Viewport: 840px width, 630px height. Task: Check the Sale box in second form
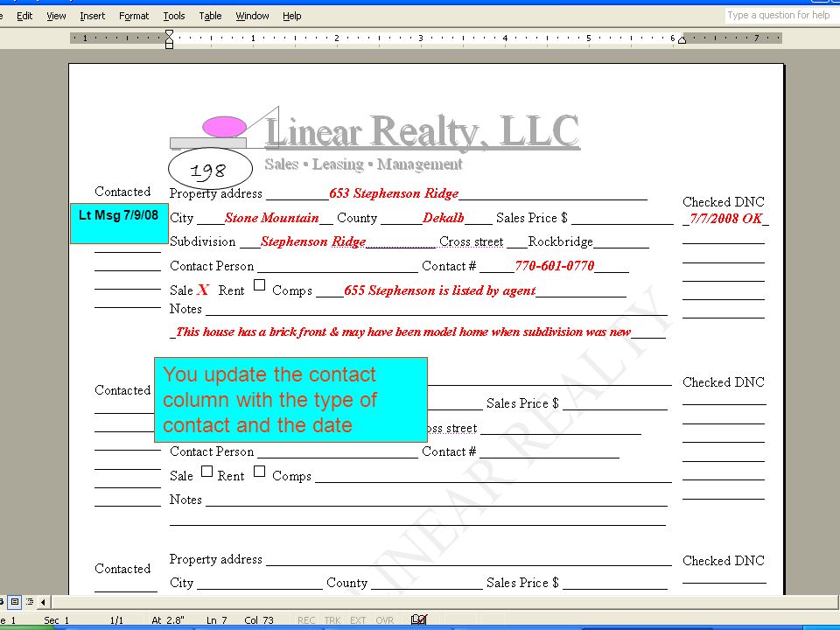[206, 472]
